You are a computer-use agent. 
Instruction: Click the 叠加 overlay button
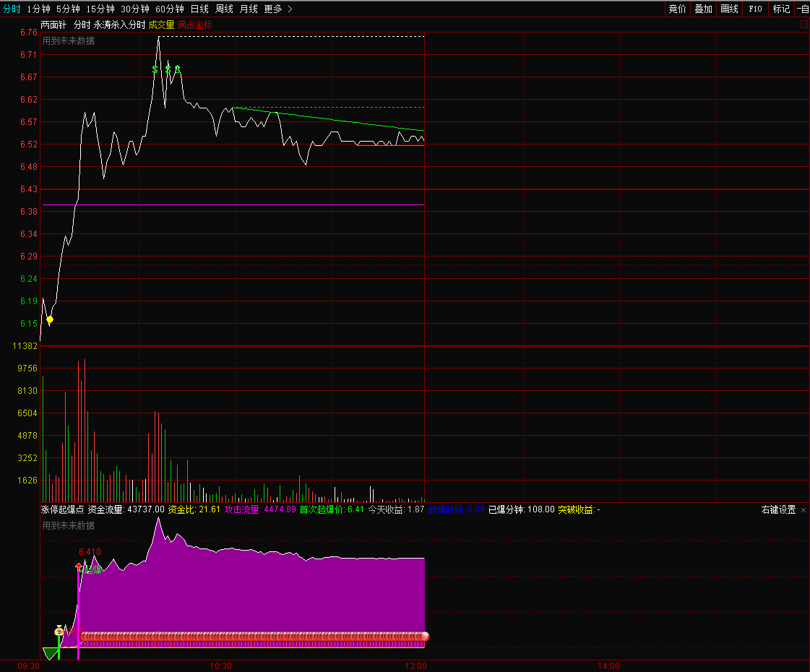[x=703, y=9]
